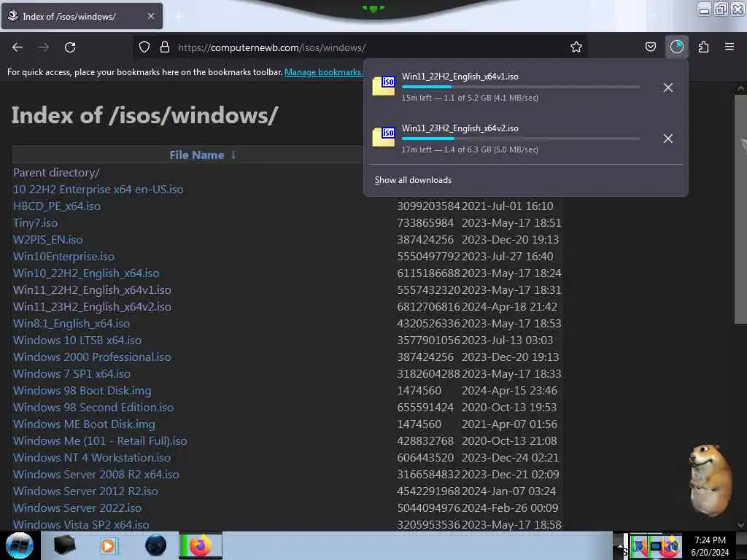
Task: Download Windows Server 2008 R2 x64.iso
Action: pyautogui.click(x=96, y=474)
